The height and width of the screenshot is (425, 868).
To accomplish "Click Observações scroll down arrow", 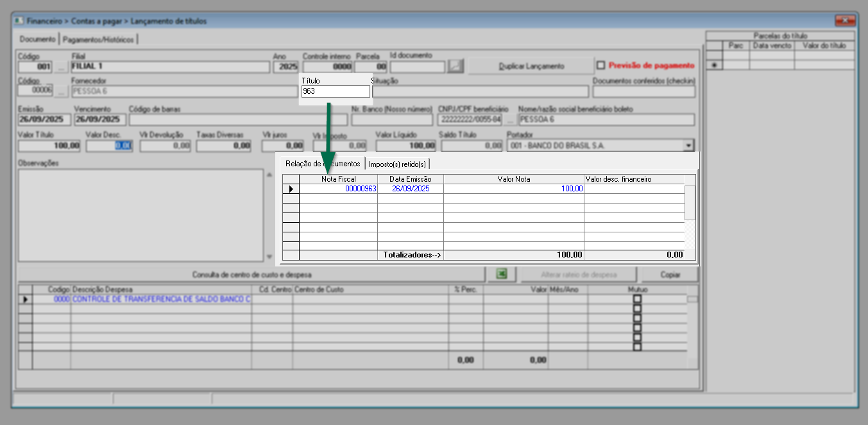I will 269,257.
